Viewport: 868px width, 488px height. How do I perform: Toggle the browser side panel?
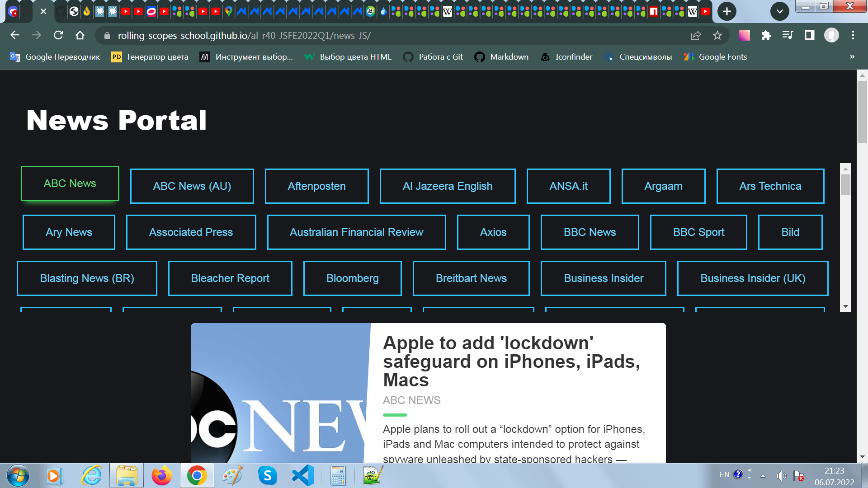pos(809,35)
